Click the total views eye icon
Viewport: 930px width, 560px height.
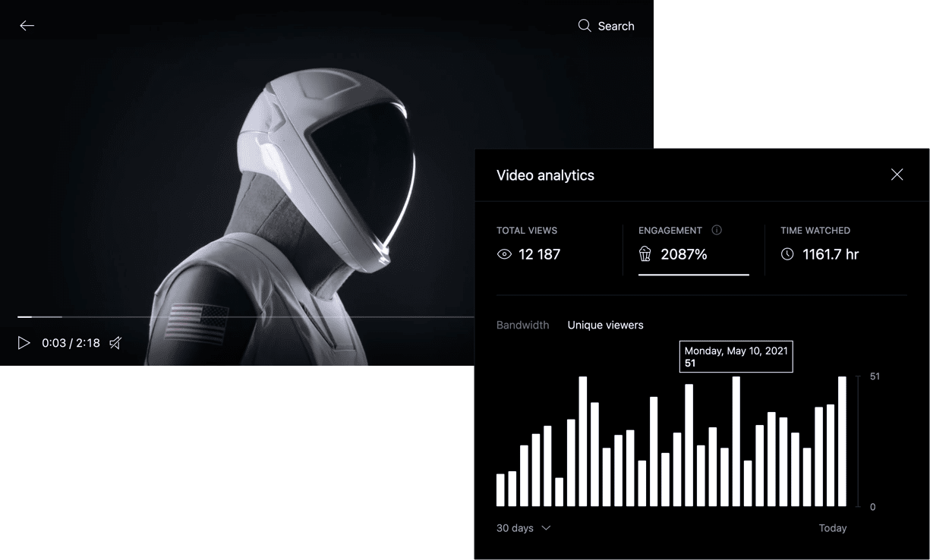[x=504, y=255]
